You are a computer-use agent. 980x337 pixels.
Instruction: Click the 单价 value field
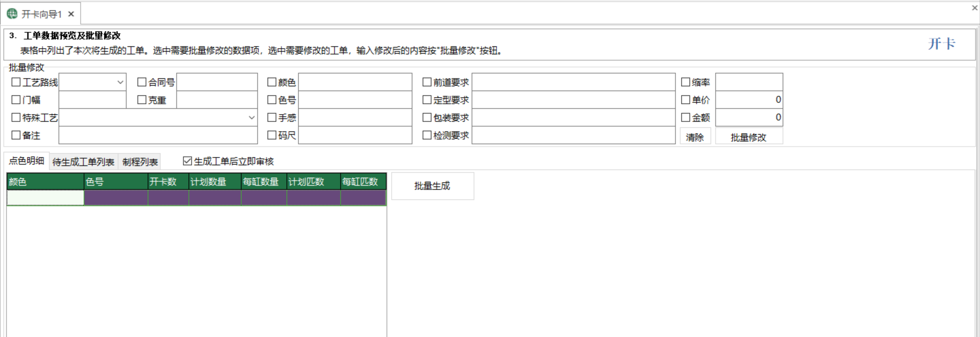click(749, 100)
